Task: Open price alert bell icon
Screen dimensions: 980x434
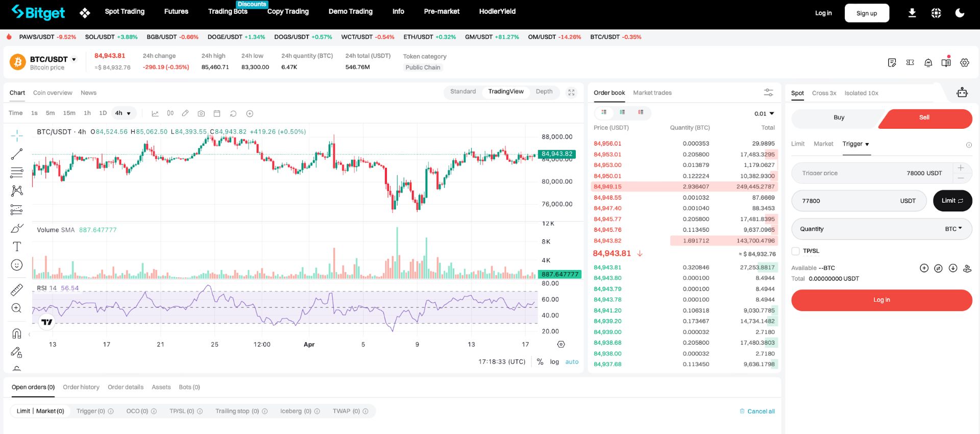Action: point(928,62)
